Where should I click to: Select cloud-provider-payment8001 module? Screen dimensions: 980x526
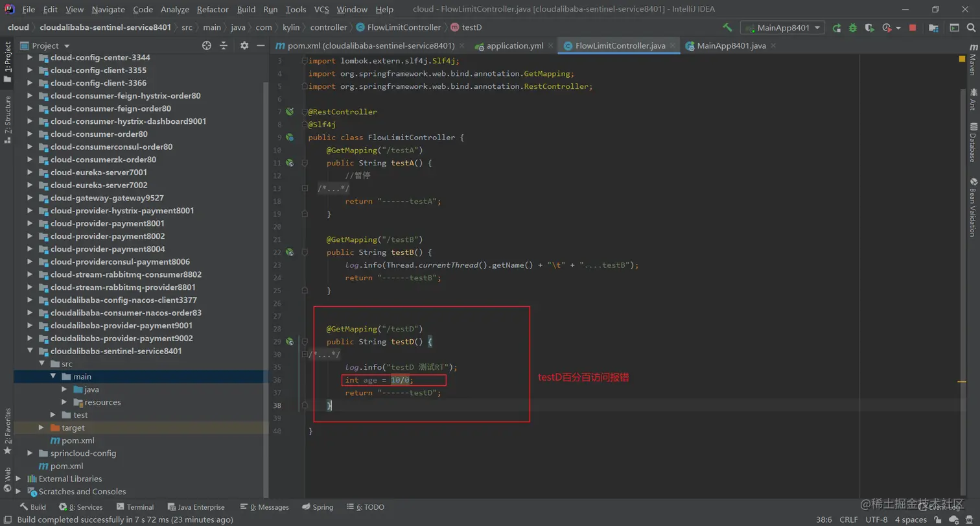tap(108, 223)
